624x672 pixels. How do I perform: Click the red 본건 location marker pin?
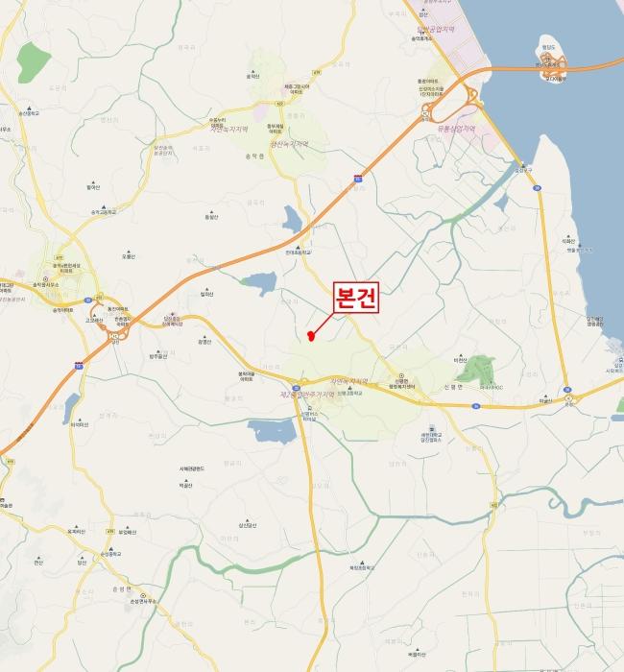click(x=312, y=336)
